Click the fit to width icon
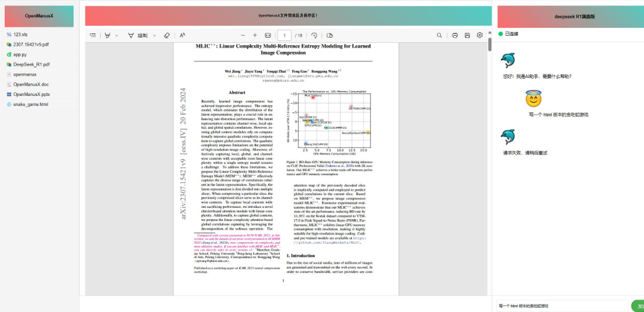Viewport: 644px width, 312px height. click(x=268, y=36)
